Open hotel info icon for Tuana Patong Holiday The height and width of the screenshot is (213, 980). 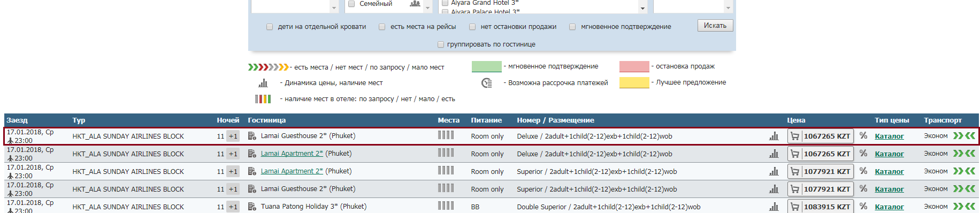[x=252, y=207]
